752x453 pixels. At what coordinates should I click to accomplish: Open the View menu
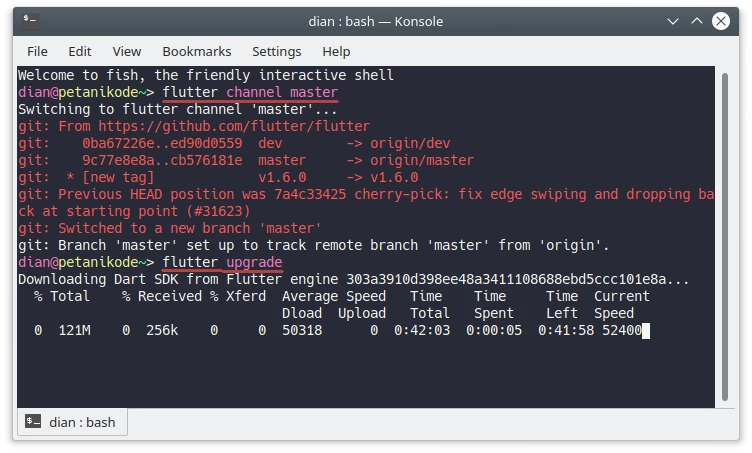[x=127, y=51]
